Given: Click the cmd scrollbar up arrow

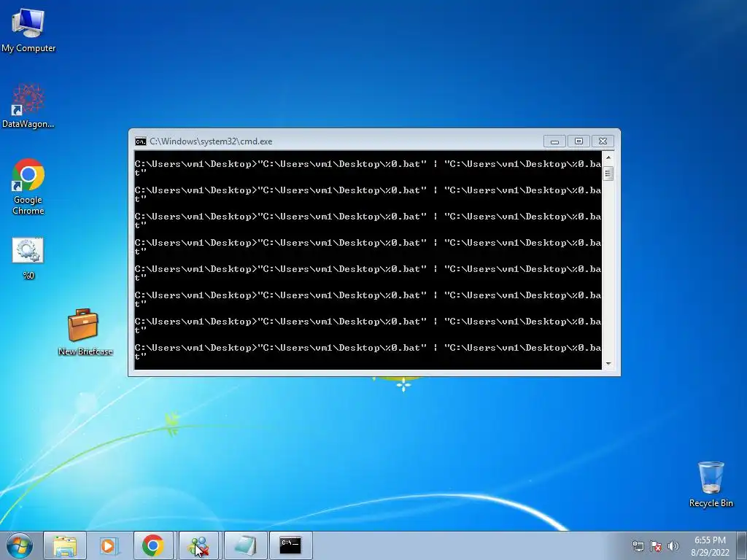Looking at the screenshot, I should (x=608, y=157).
